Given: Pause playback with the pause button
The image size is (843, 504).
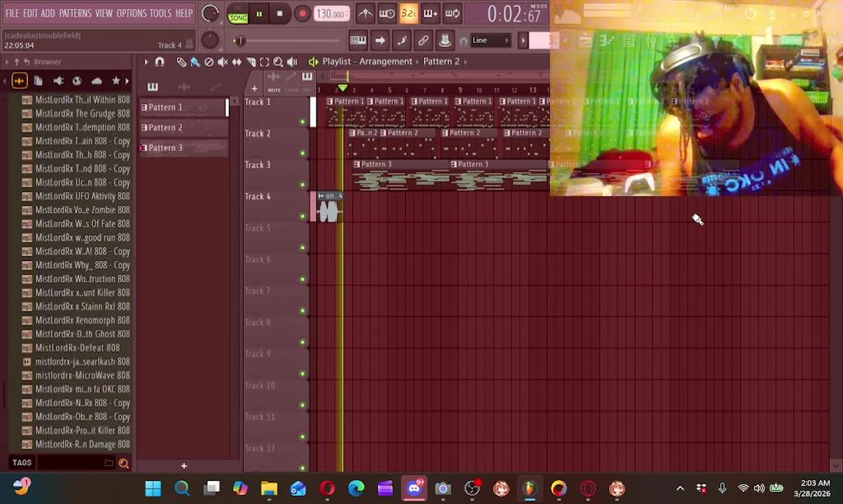Looking at the screenshot, I should [259, 14].
